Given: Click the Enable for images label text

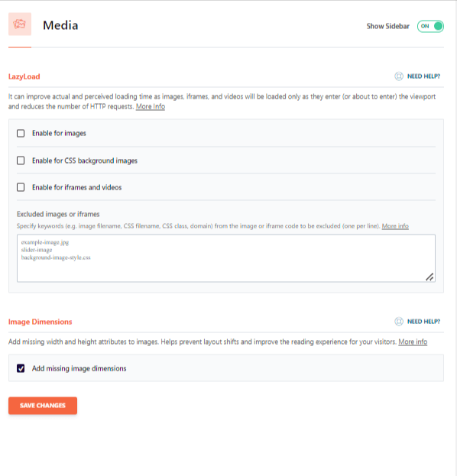Looking at the screenshot, I should point(59,133).
